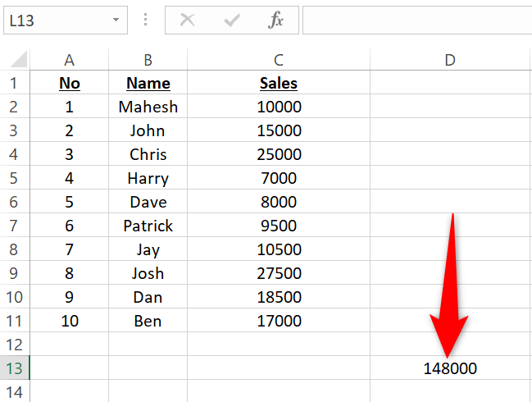Select the cell containing 148000
The width and height of the screenshot is (532, 402).
(x=450, y=368)
